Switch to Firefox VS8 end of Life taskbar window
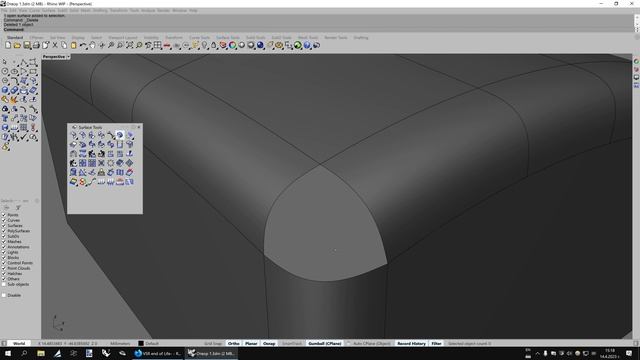The image size is (640, 360). [x=157, y=353]
